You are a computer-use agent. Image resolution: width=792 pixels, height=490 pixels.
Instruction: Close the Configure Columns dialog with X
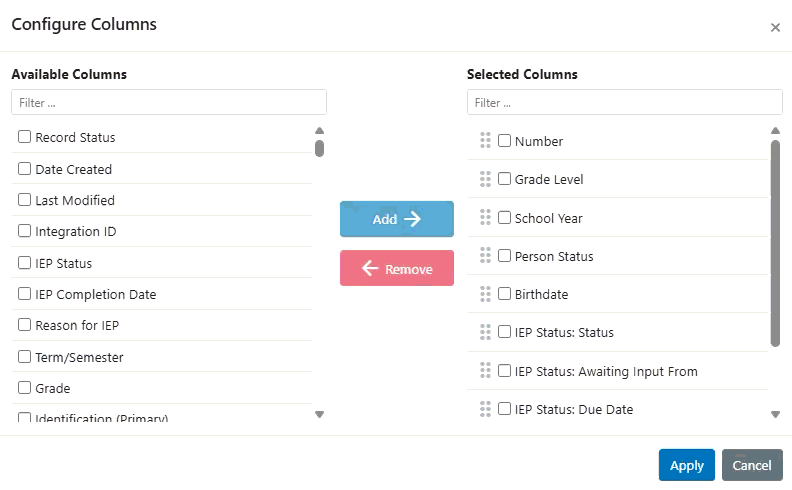[x=775, y=28]
